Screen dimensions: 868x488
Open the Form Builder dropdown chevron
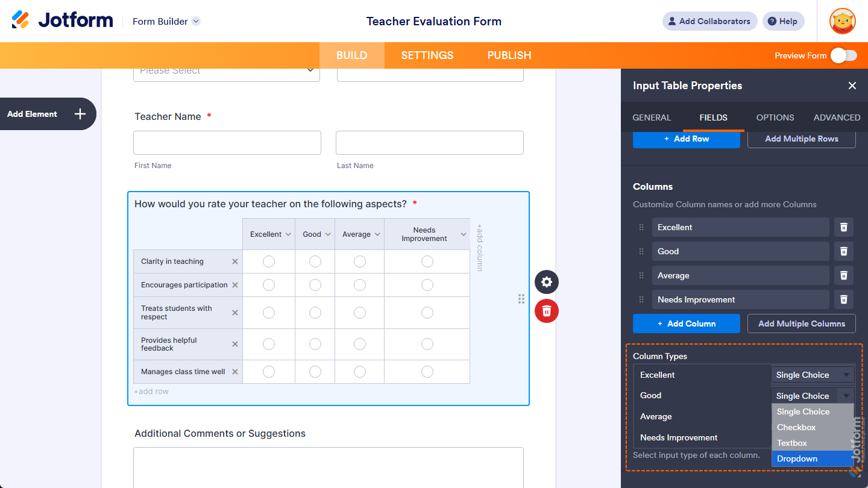tap(196, 21)
